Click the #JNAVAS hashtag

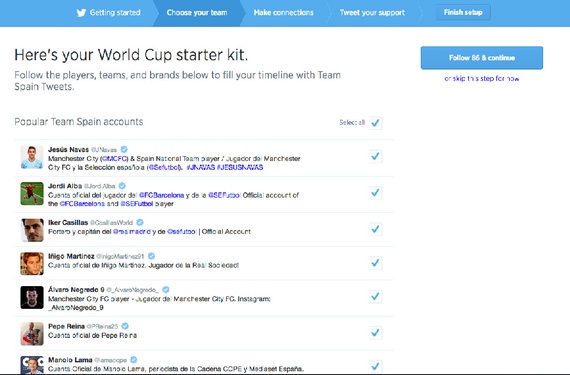click(200, 168)
